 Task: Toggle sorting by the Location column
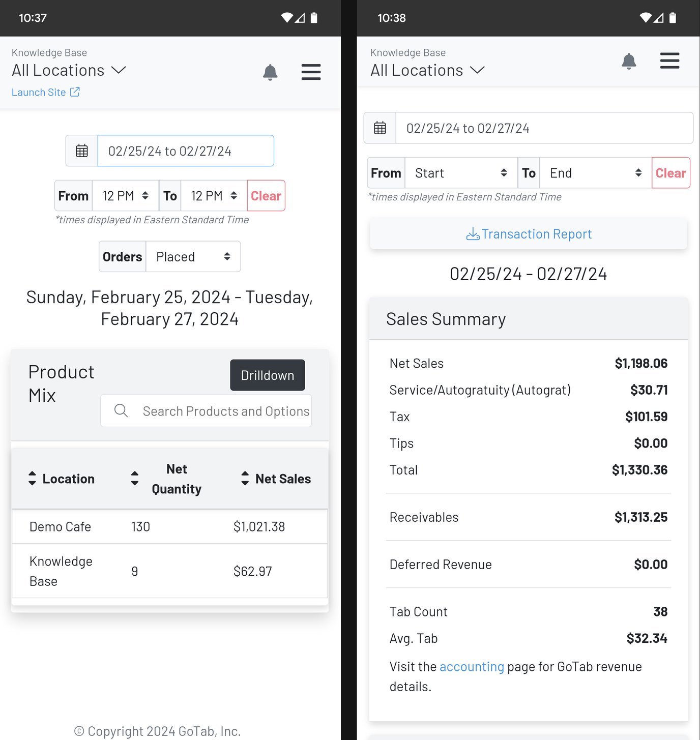[x=32, y=478]
